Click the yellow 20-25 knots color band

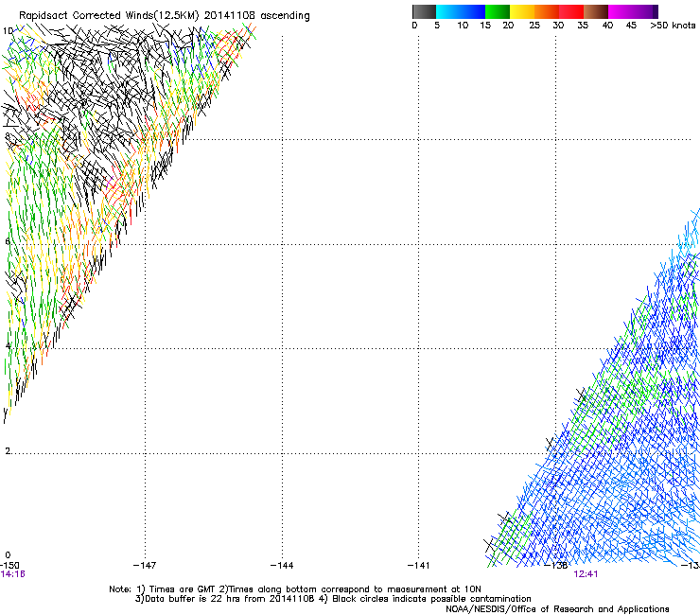point(522,11)
